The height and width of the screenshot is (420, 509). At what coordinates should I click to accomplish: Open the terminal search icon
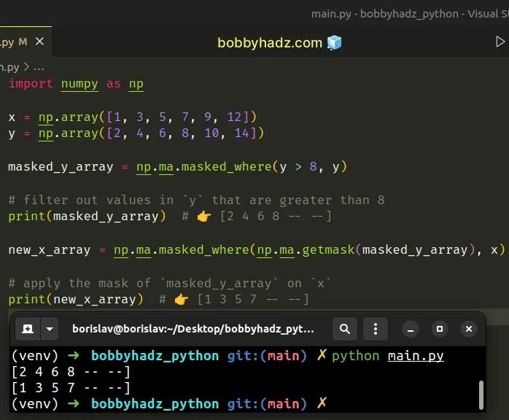(x=345, y=329)
